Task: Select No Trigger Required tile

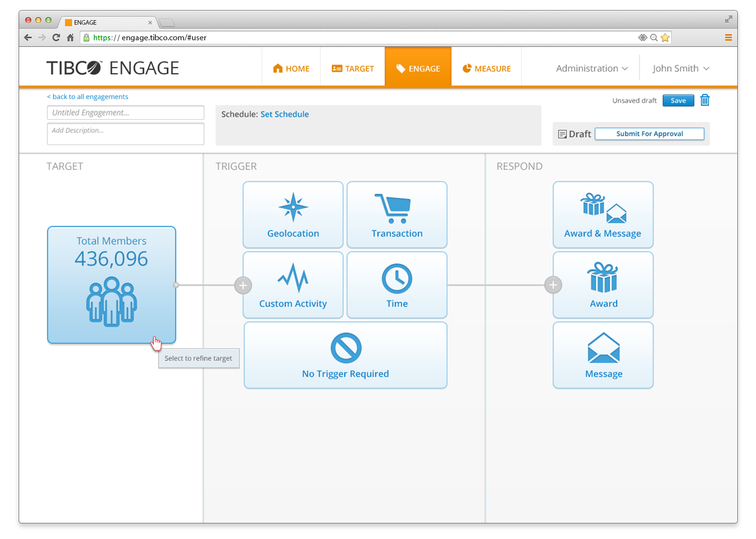Action: [345, 355]
